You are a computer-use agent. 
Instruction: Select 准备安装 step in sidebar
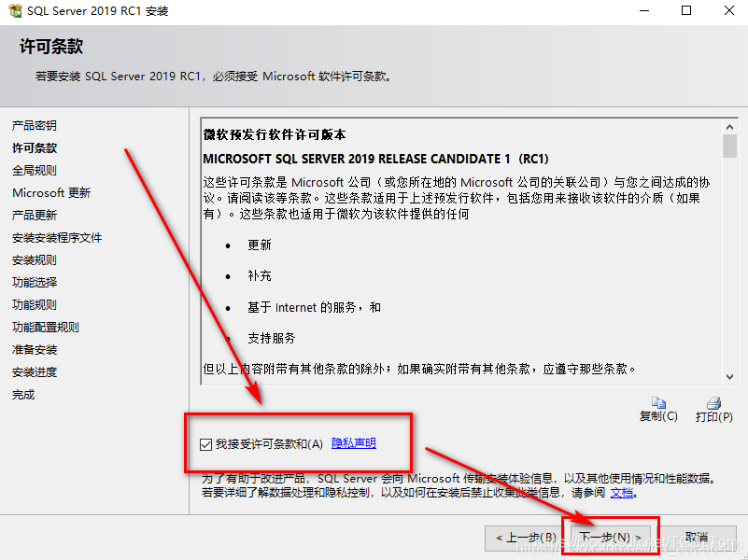click(x=35, y=349)
